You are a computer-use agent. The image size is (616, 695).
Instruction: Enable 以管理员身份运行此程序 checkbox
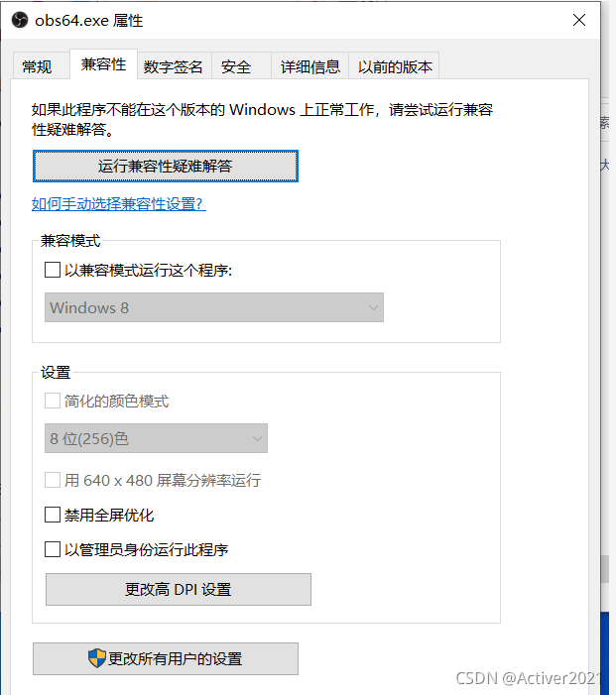click(x=53, y=549)
